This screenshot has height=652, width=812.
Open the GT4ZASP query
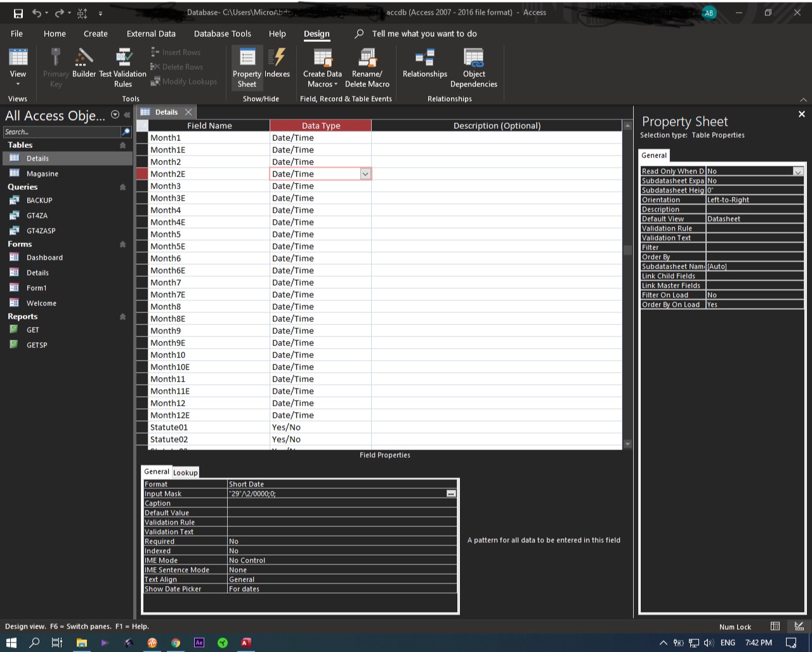pos(41,231)
